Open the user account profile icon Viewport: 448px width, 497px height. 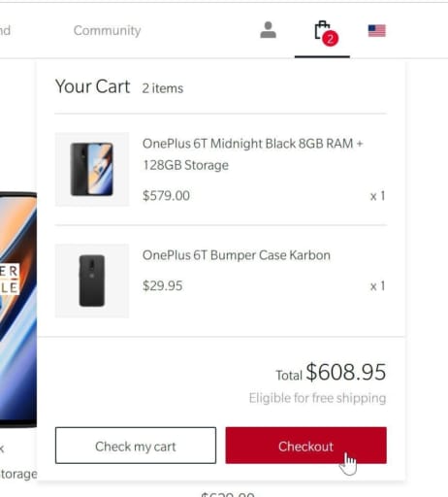coord(268,30)
